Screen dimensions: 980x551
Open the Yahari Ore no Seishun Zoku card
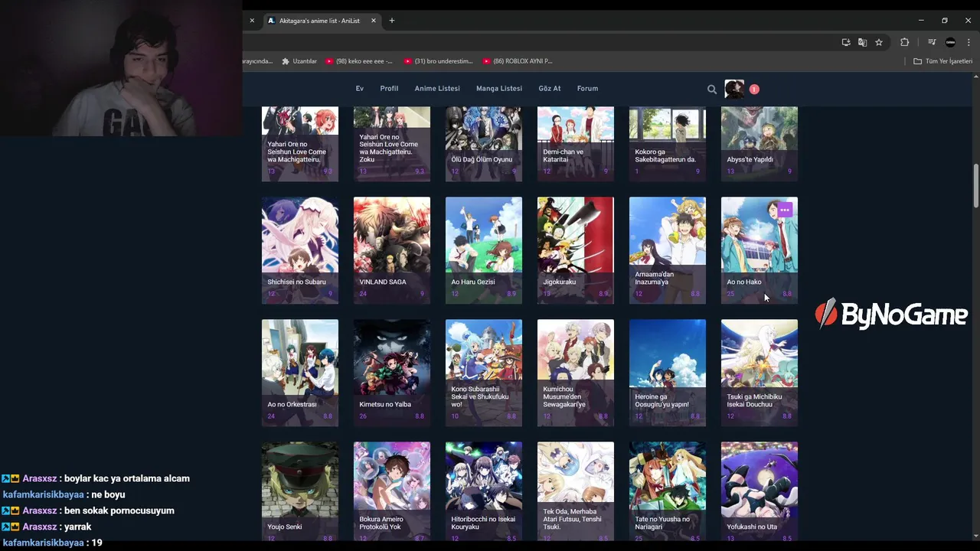click(392, 144)
